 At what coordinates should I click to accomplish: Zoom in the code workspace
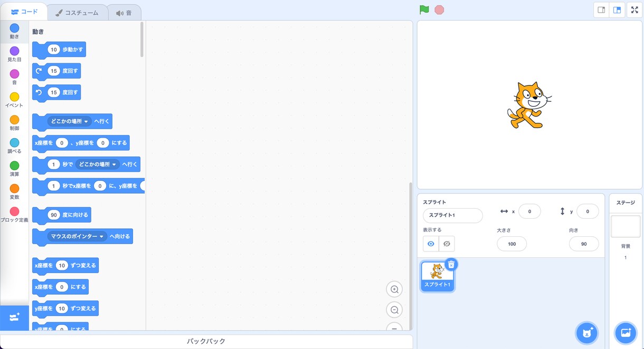pyautogui.click(x=394, y=289)
